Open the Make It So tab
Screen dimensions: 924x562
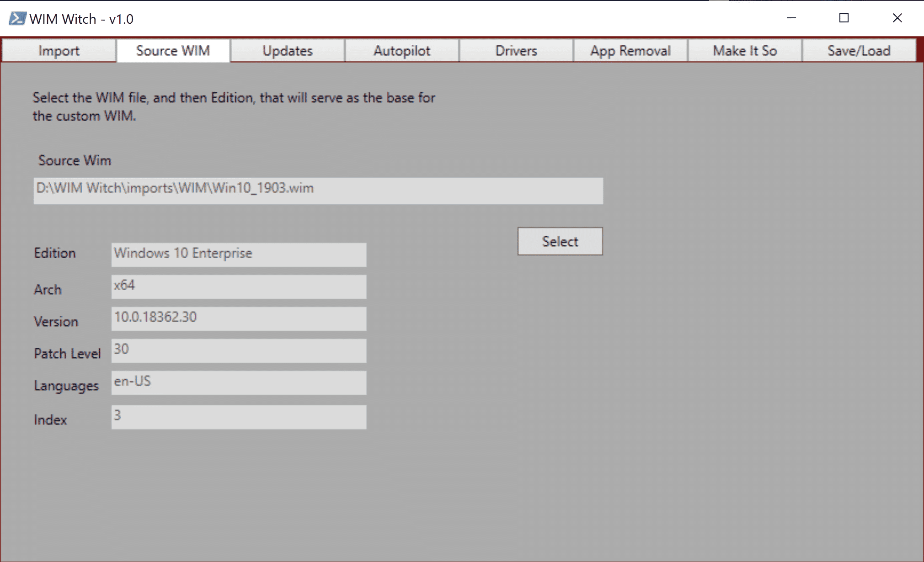tap(745, 51)
